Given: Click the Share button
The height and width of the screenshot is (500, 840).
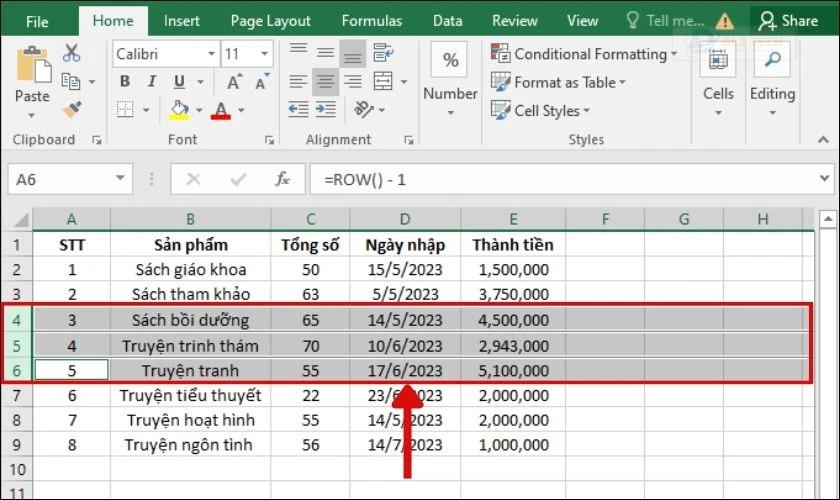Looking at the screenshot, I should (x=788, y=21).
